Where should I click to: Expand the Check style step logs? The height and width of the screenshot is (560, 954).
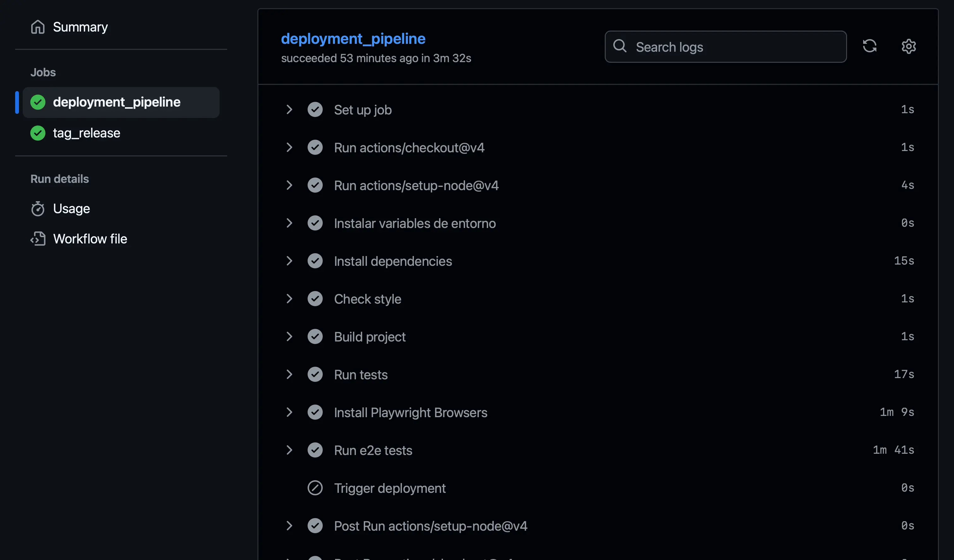point(290,299)
